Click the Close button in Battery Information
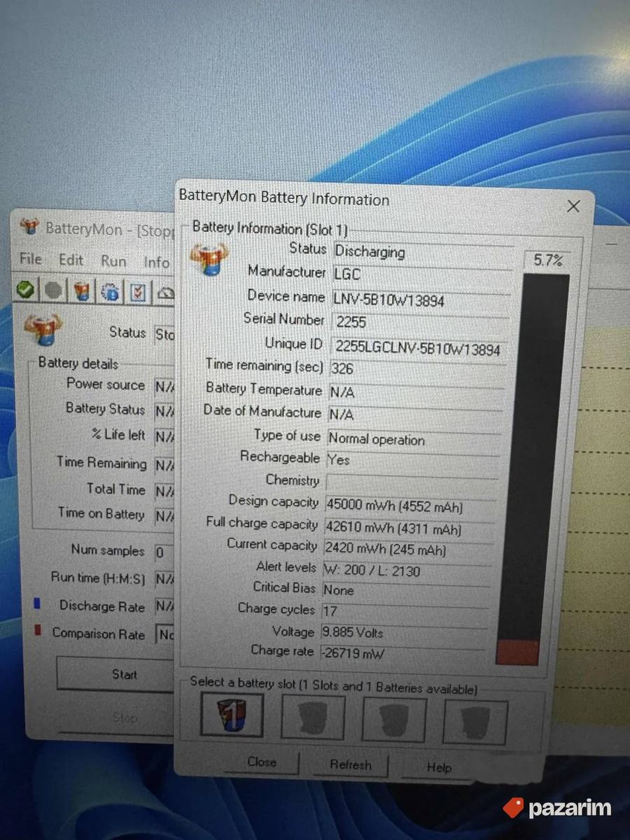 (x=262, y=762)
